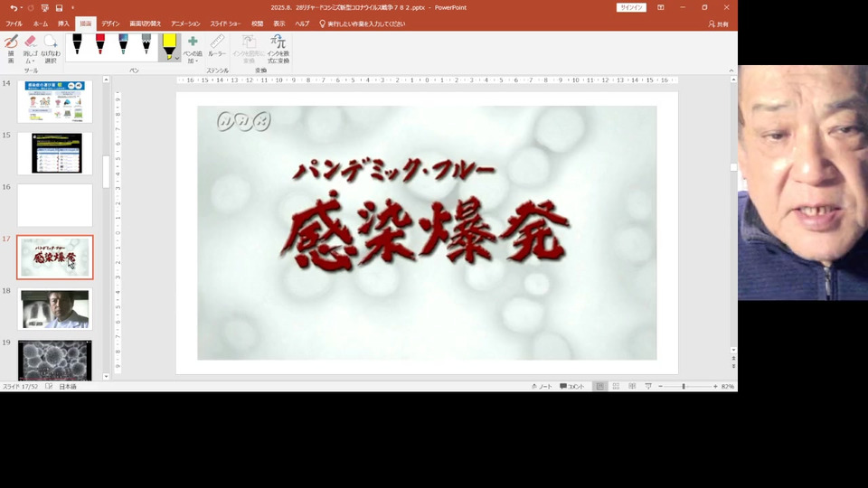This screenshot has height=488, width=868.
Task: Start slideshow from quick access toolbar icon
Action: coord(45,8)
